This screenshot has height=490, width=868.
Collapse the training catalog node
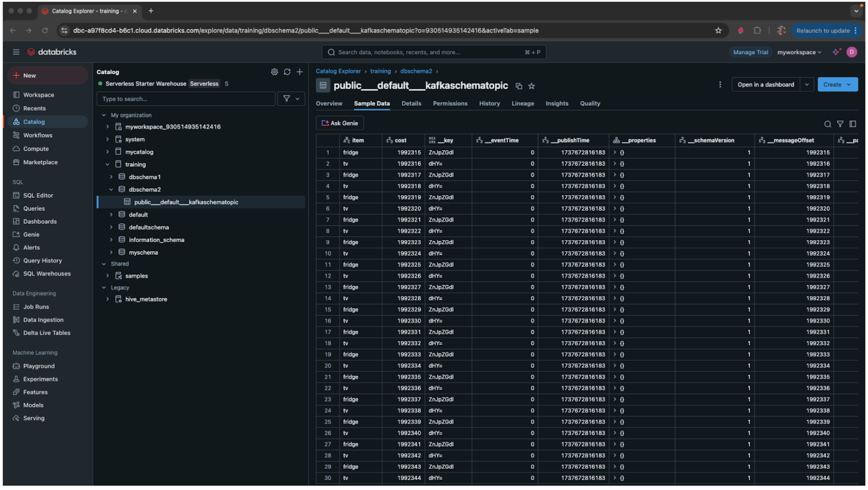pyautogui.click(x=107, y=165)
